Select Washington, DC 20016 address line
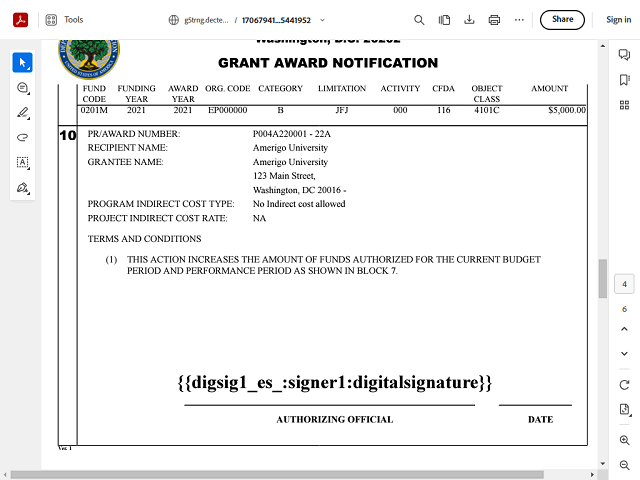This screenshot has width=640, height=480. 299,190
